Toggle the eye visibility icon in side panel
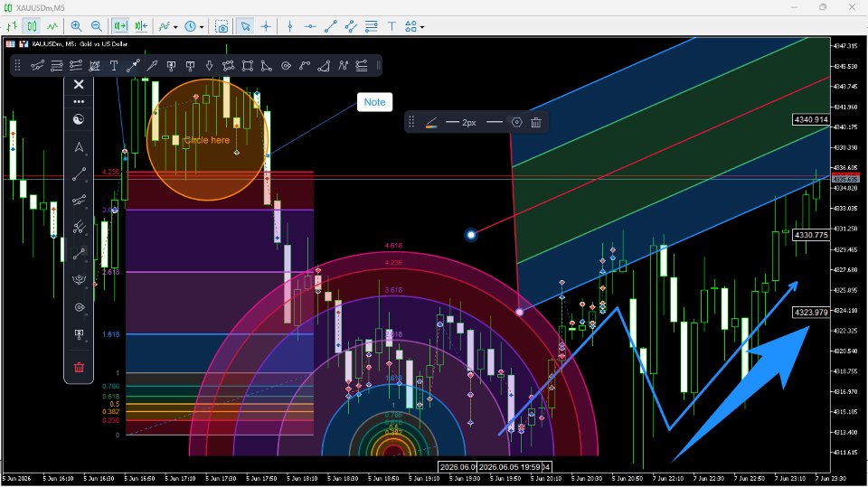Image resolution: width=868 pixels, height=487 pixels. 79,307
